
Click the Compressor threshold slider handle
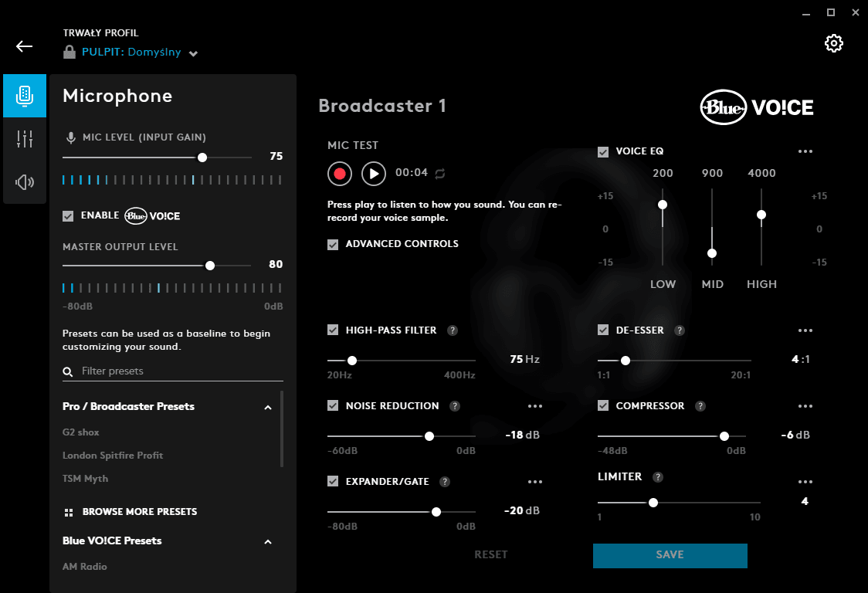coord(724,437)
